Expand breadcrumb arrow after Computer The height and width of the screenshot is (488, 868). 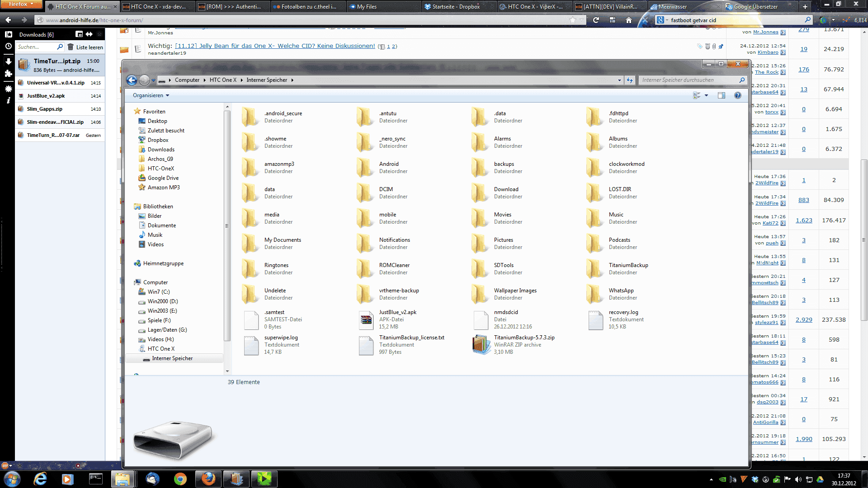(x=204, y=80)
